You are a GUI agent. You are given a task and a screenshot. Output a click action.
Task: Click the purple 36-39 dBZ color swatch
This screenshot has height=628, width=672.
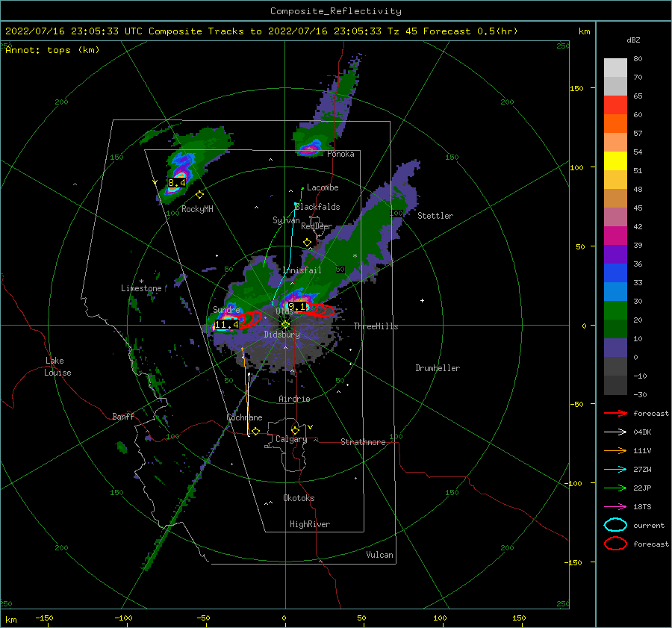point(615,254)
